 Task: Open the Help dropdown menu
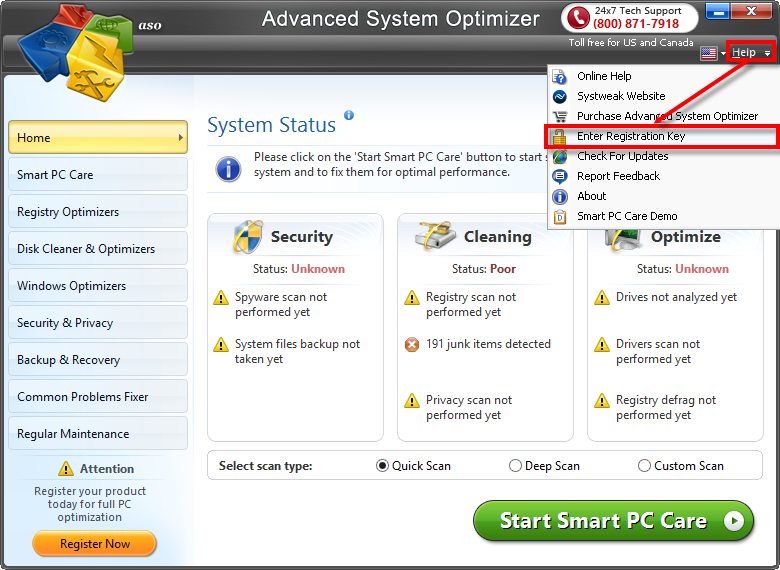750,52
